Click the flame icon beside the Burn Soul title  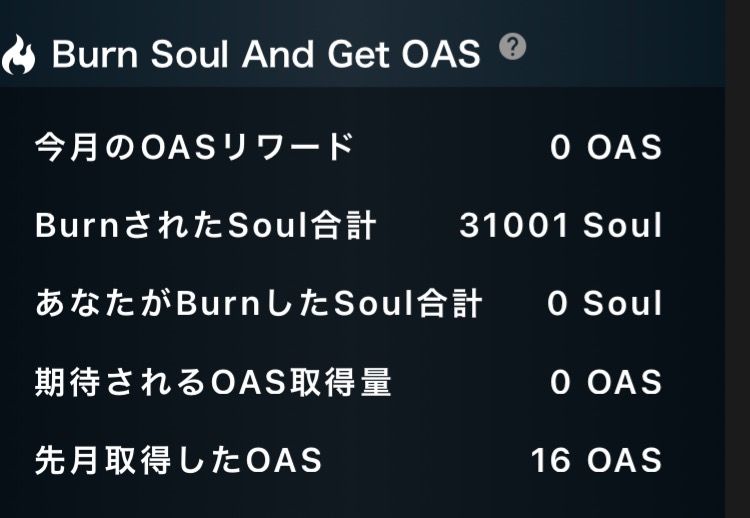pyautogui.click(x=17, y=56)
